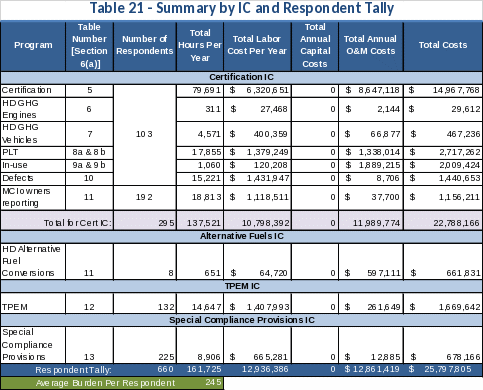Select the 29,612 total cost cell
This screenshot has width=483, height=390.
(443, 109)
